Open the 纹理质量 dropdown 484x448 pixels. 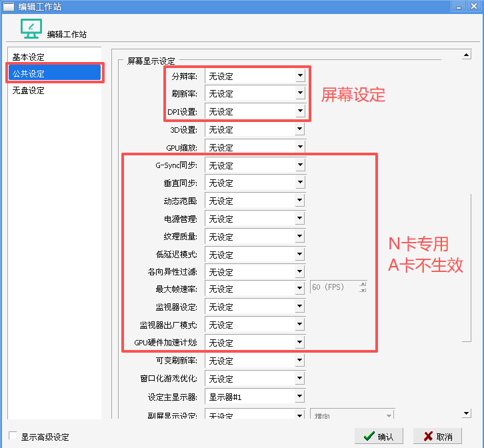[x=255, y=237]
